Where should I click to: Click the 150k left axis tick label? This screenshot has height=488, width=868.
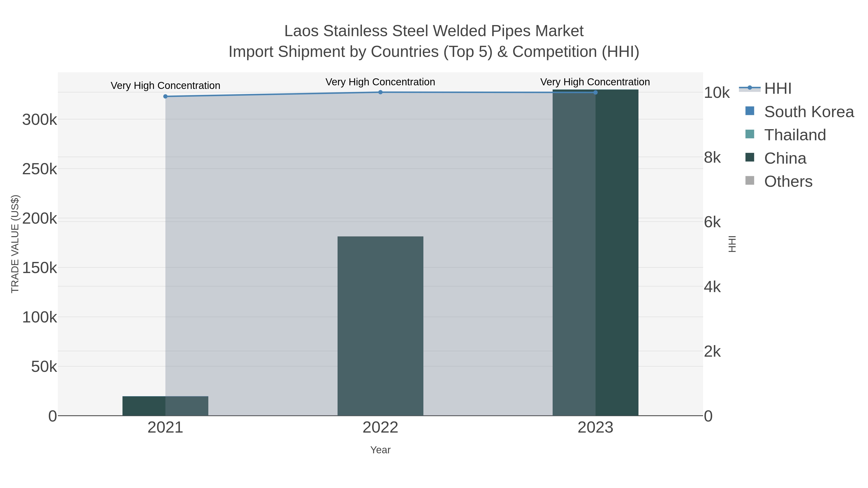[40, 268]
